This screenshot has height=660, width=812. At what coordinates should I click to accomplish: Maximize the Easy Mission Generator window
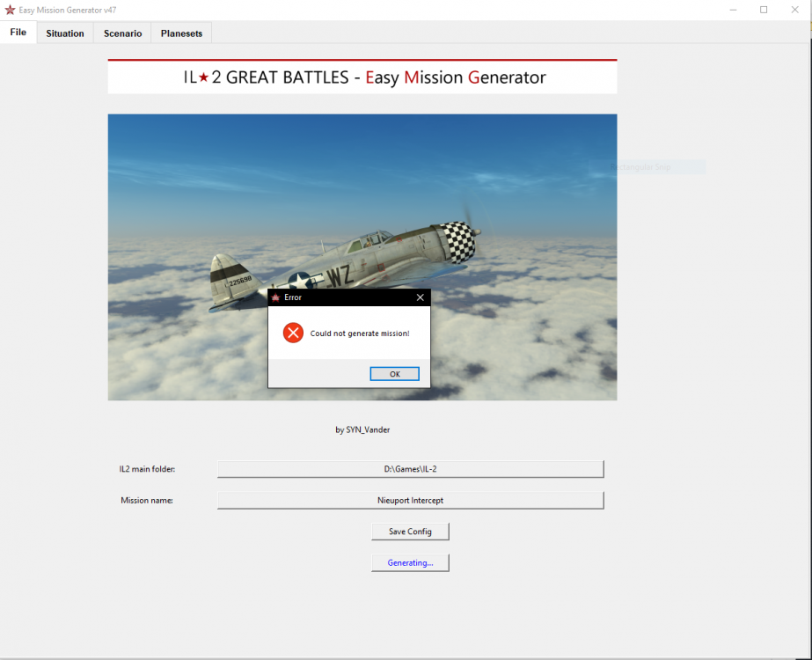[x=764, y=10]
